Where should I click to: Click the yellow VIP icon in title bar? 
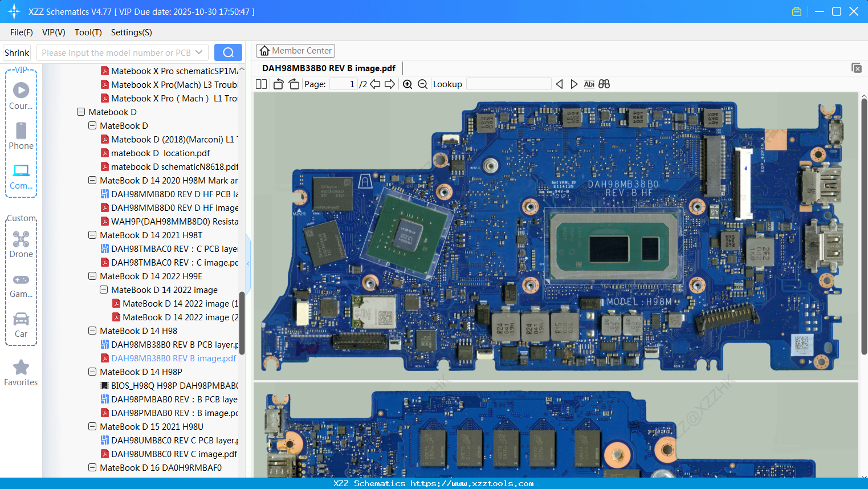[x=797, y=11]
